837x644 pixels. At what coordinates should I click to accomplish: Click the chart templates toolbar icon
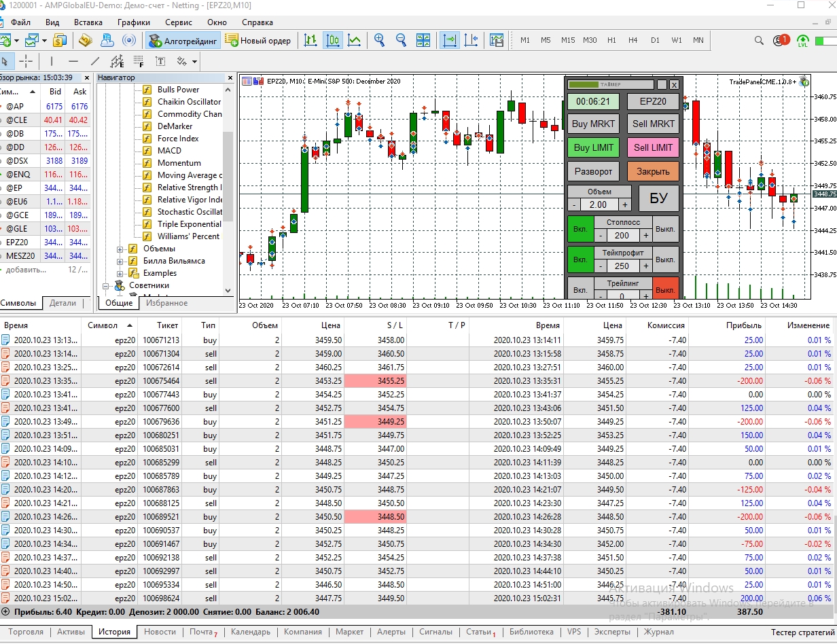pyautogui.click(x=496, y=41)
